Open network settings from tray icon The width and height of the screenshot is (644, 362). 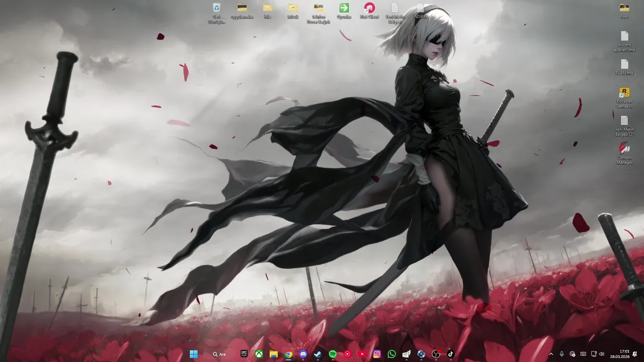click(594, 354)
